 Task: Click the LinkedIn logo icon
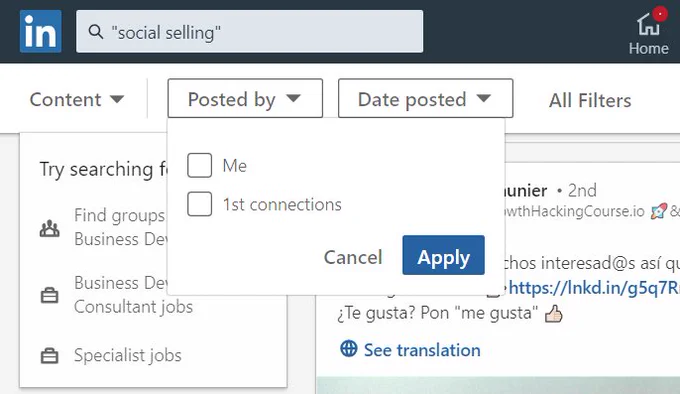(40, 32)
